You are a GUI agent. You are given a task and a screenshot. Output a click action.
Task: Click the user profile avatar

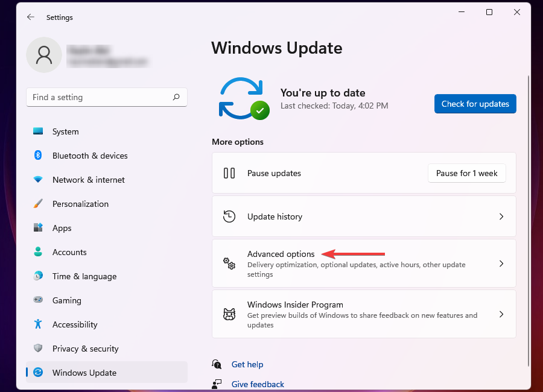(x=44, y=55)
